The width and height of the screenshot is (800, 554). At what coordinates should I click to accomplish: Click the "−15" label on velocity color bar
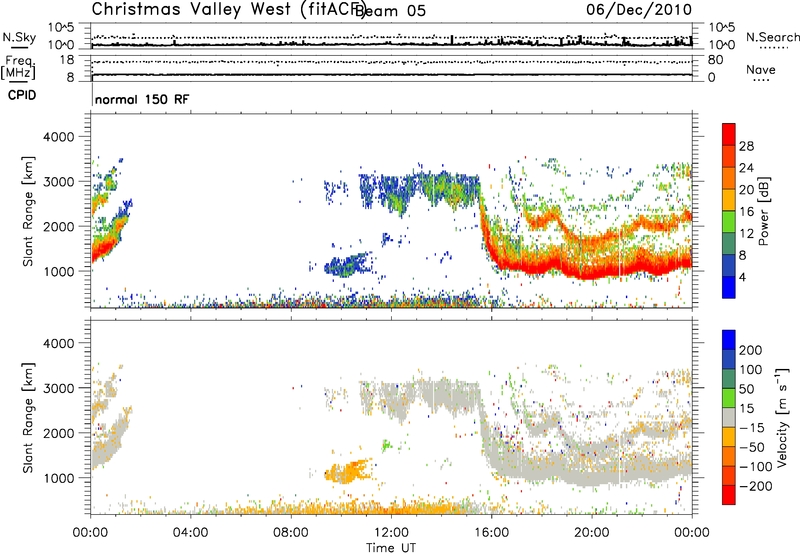(752, 428)
